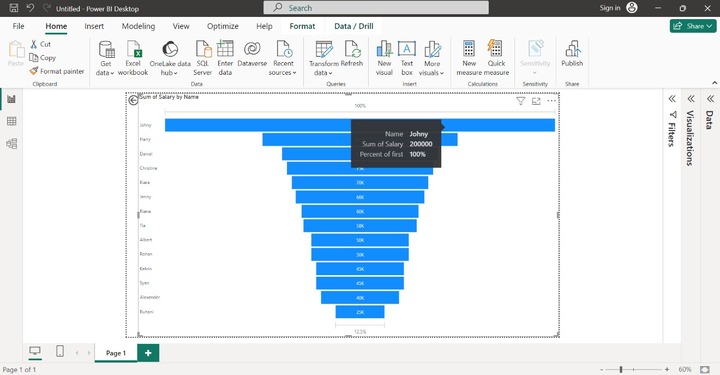Open the Share dropdown button

(693, 26)
